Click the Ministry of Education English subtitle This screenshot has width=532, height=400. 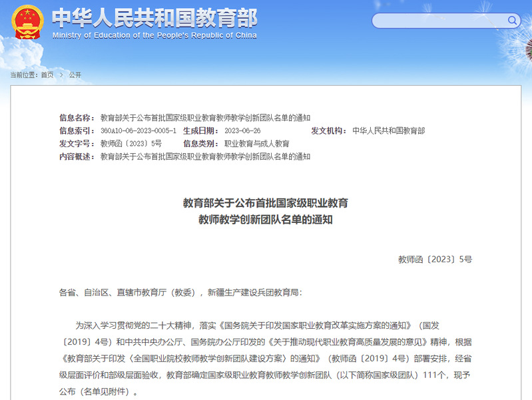[154, 35]
